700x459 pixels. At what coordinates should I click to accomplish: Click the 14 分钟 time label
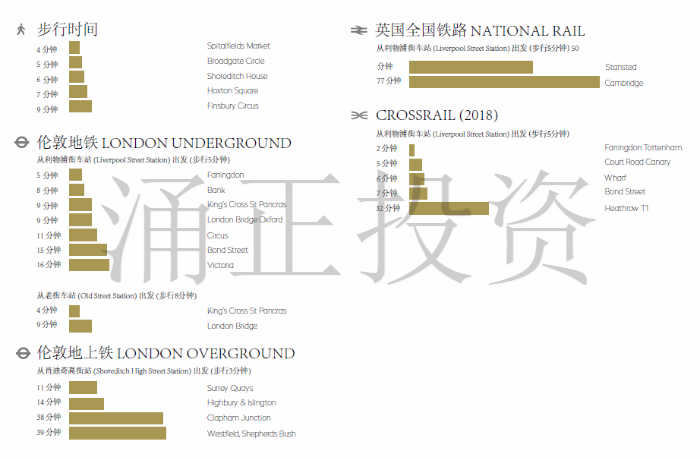point(49,402)
